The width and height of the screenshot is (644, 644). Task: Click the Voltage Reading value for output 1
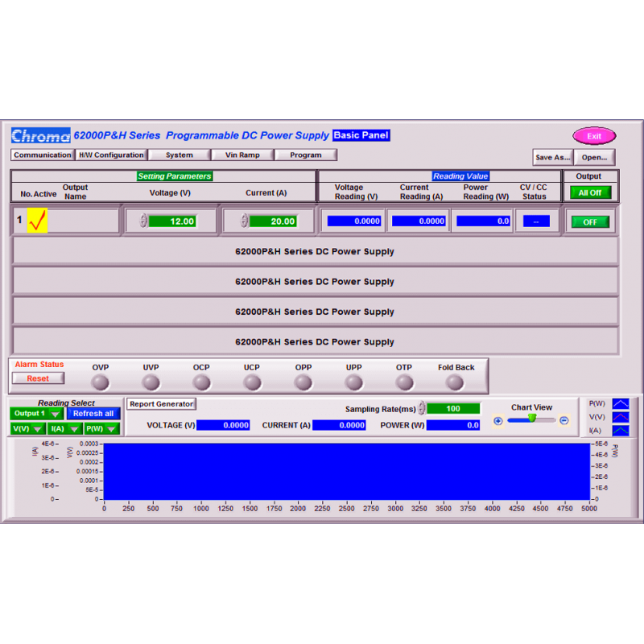click(x=354, y=221)
